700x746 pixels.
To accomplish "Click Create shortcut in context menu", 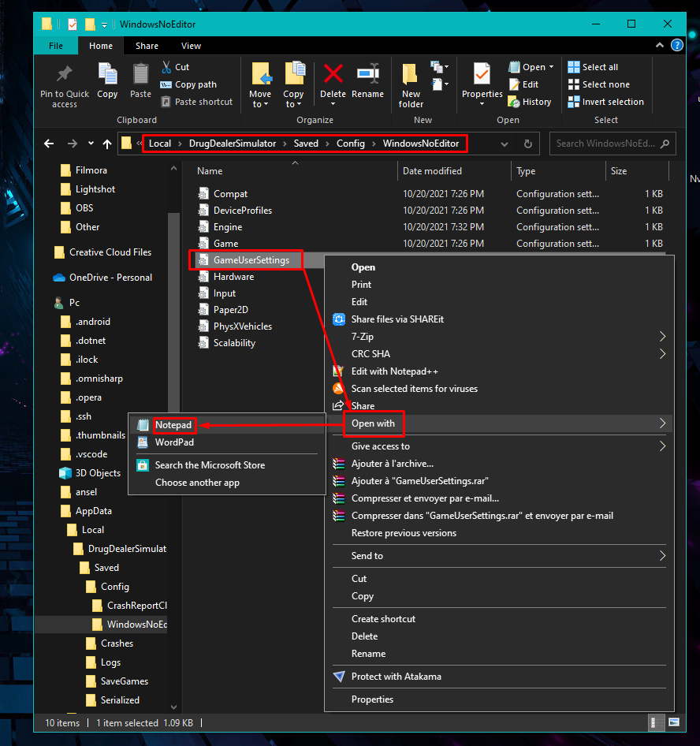I will coord(383,619).
